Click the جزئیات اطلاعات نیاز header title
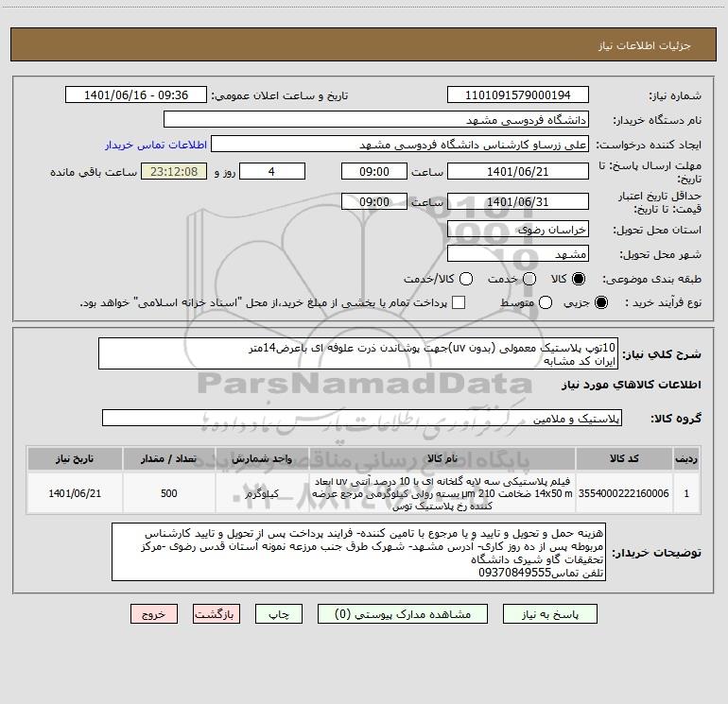Image resolution: width=728 pixels, height=704 pixels. (x=645, y=45)
